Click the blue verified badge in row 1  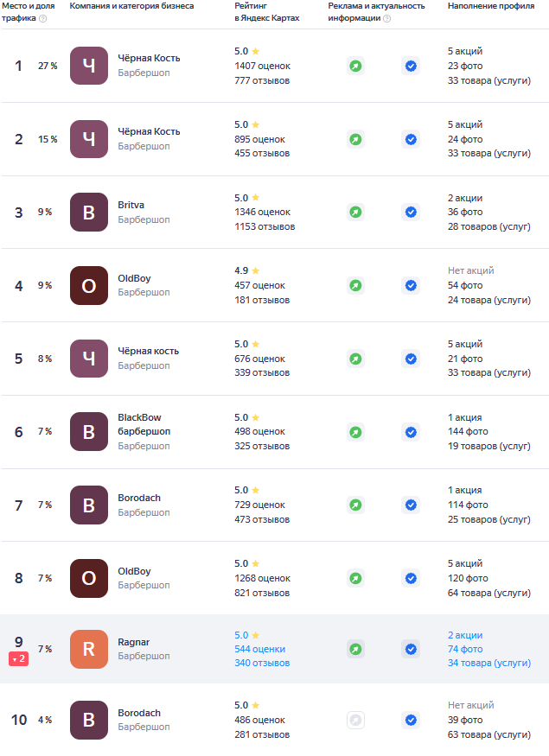411,66
